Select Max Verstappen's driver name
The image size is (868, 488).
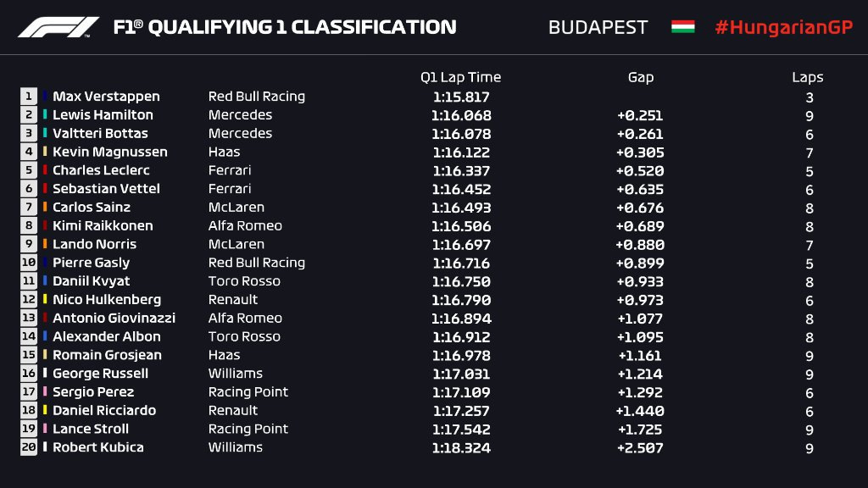(x=106, y=97)
